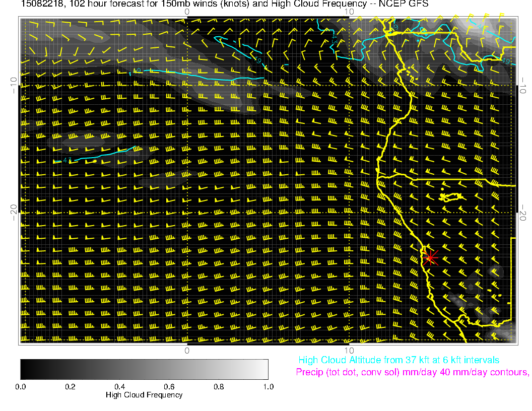Click the 0.0 tick label on the colorbar
The width and height of the screenshot is (532, 411).
21,387
